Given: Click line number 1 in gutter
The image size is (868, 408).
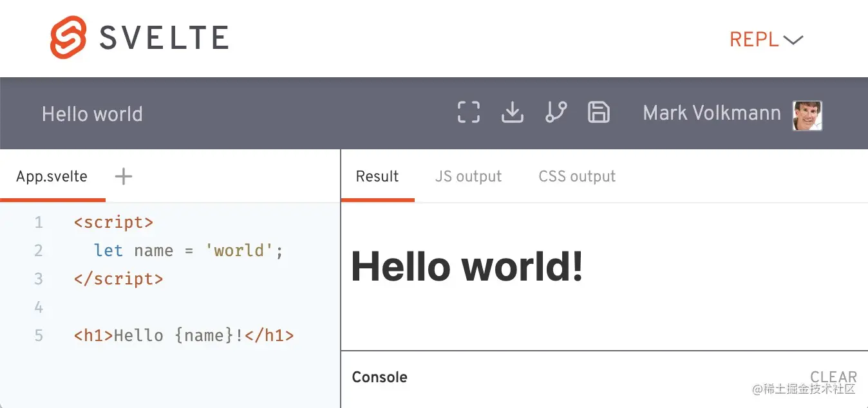Looking at the screenshot, I should [39, 223].
